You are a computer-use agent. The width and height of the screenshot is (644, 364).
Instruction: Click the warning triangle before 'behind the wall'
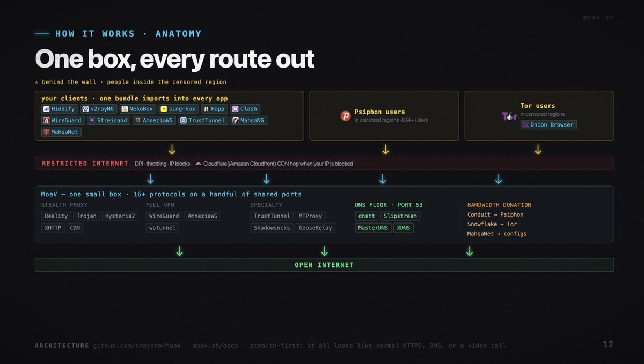coord(36,82)
